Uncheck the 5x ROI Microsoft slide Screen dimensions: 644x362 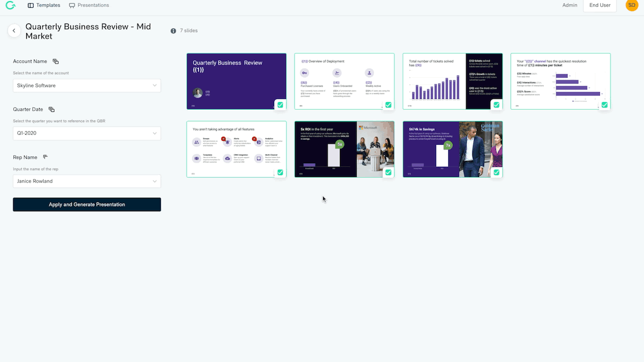(x=388, y=173)
